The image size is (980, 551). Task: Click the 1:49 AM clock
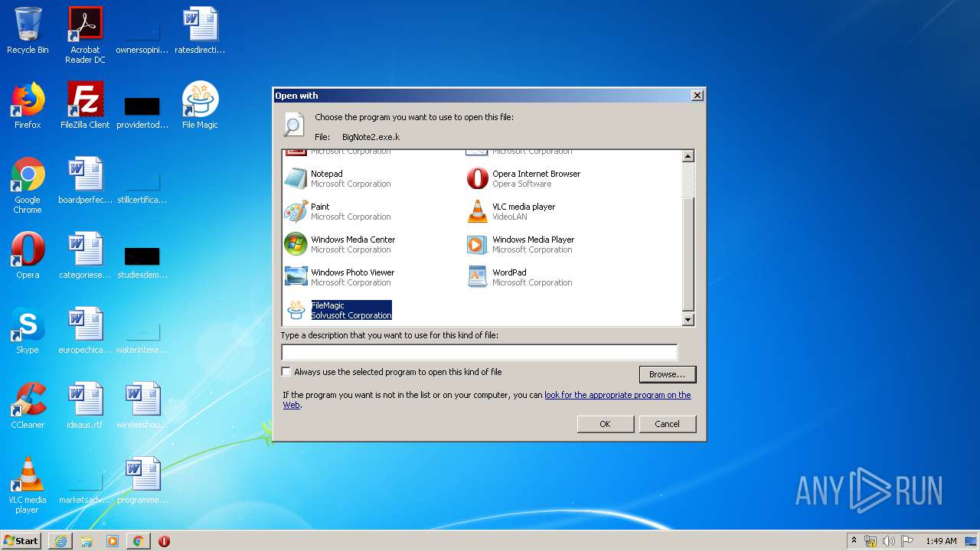pos(941,541)
